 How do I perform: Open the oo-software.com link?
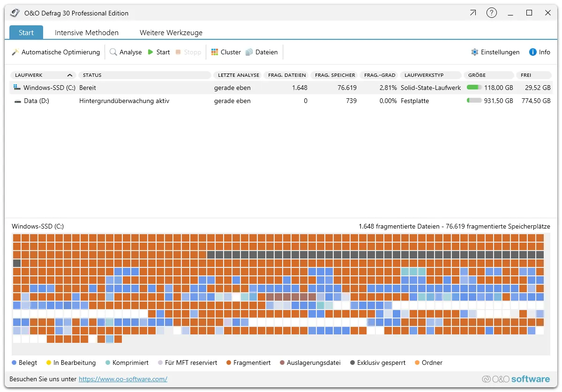tap(123, 379)
